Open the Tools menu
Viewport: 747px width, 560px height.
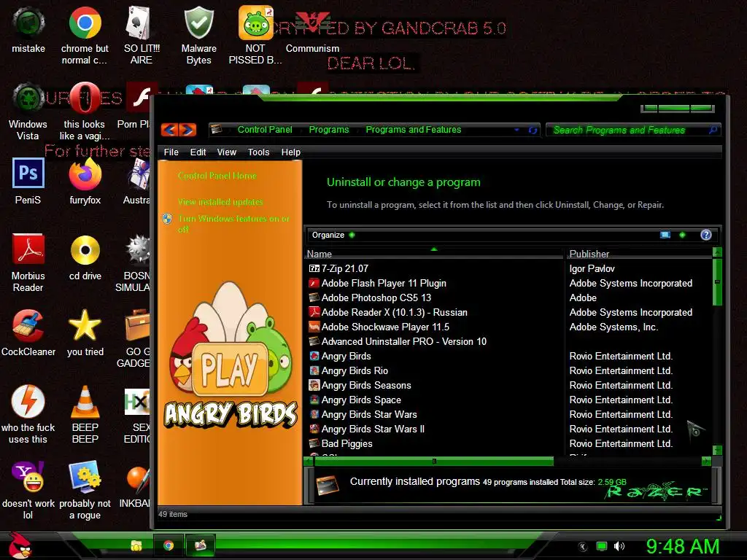258,152
